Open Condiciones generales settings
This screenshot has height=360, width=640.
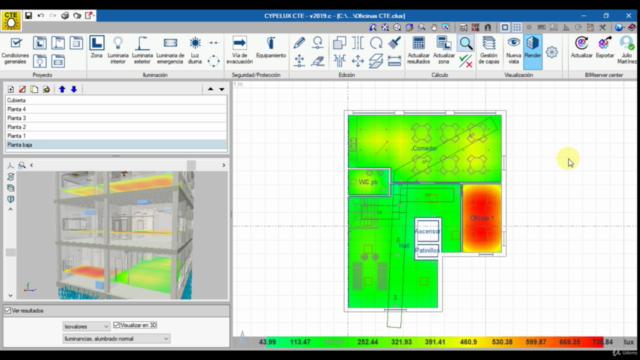[16, 51]
